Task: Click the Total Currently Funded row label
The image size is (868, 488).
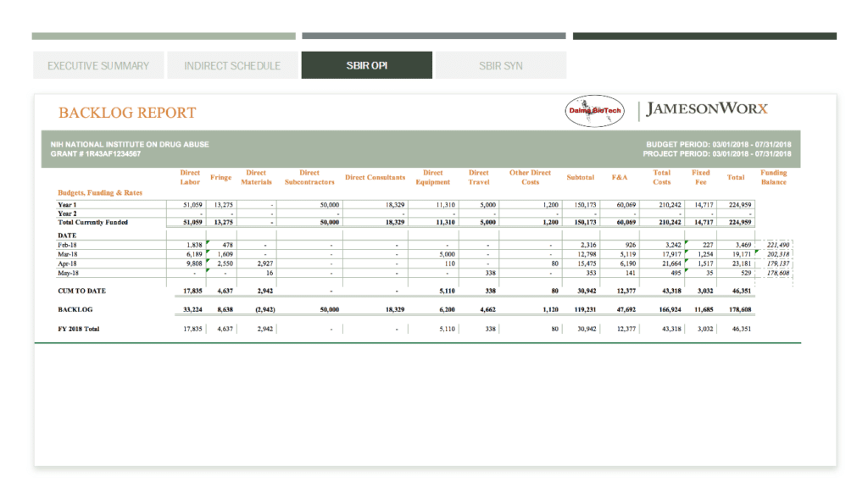Action: click(93, 223)
